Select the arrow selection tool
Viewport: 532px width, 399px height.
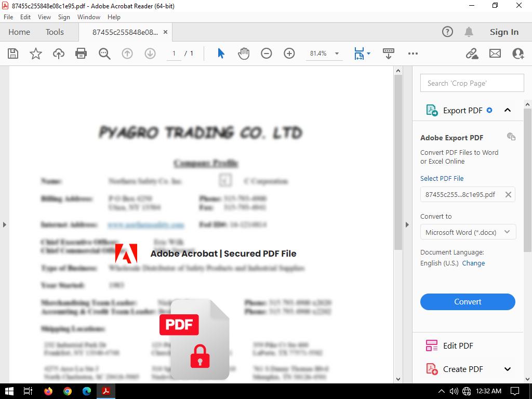(221, 54)
